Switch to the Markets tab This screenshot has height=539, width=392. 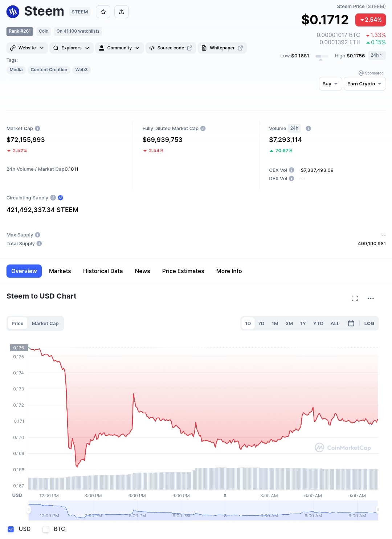point(60,271)
